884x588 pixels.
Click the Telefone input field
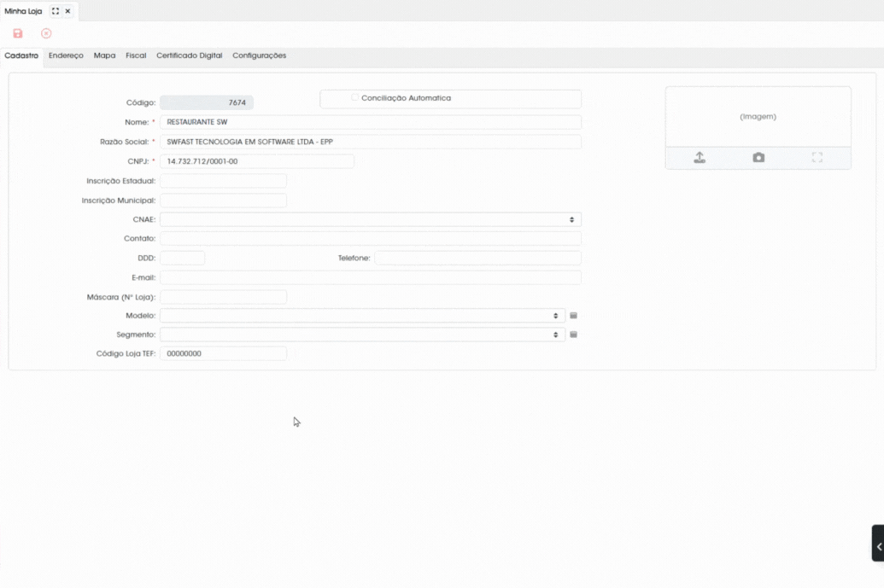(477, 258)
